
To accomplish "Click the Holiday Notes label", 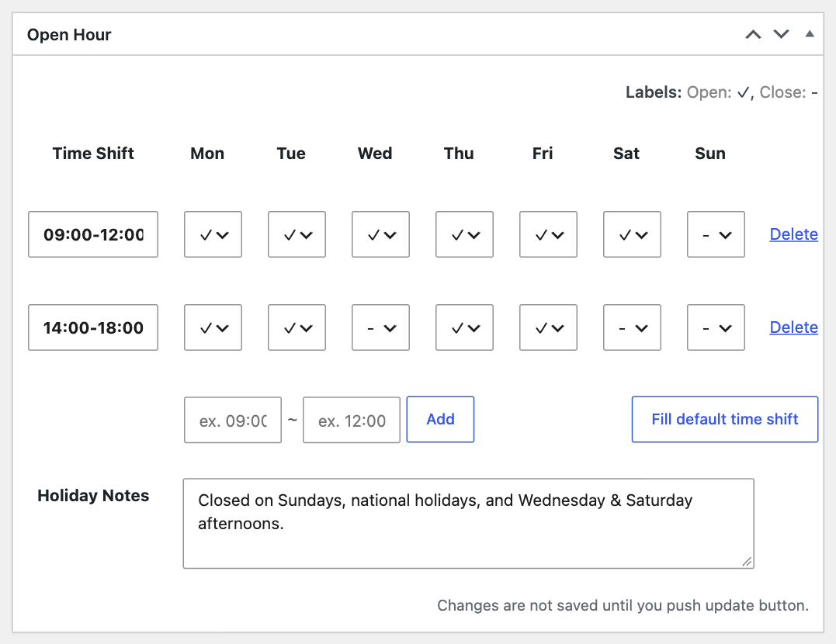I will [93, 496].
